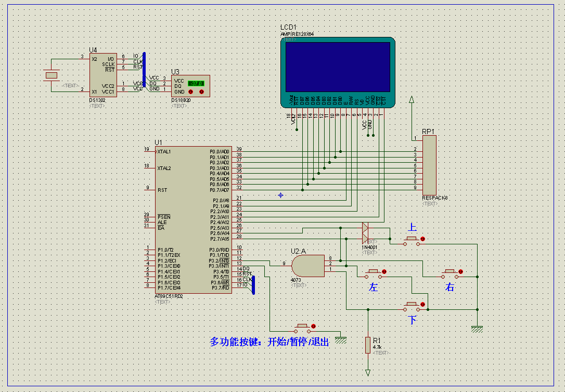Click the P1.0/T2 pin label
Viewport: 565px width, 392px height.
tap(165, 250)
